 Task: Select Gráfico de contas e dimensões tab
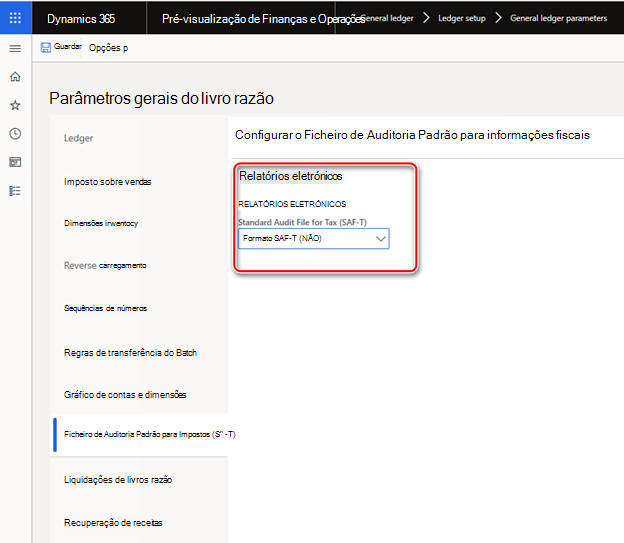[125, 395]
